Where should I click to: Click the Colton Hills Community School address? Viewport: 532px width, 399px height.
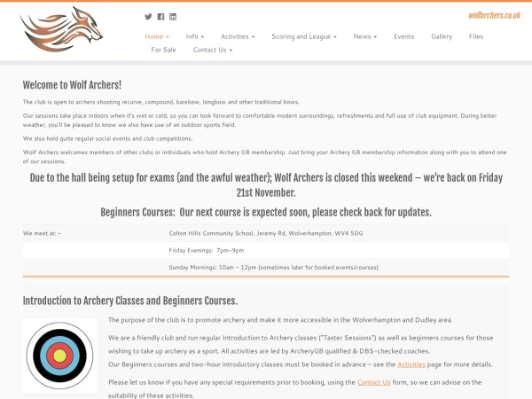tap(266, 233)
